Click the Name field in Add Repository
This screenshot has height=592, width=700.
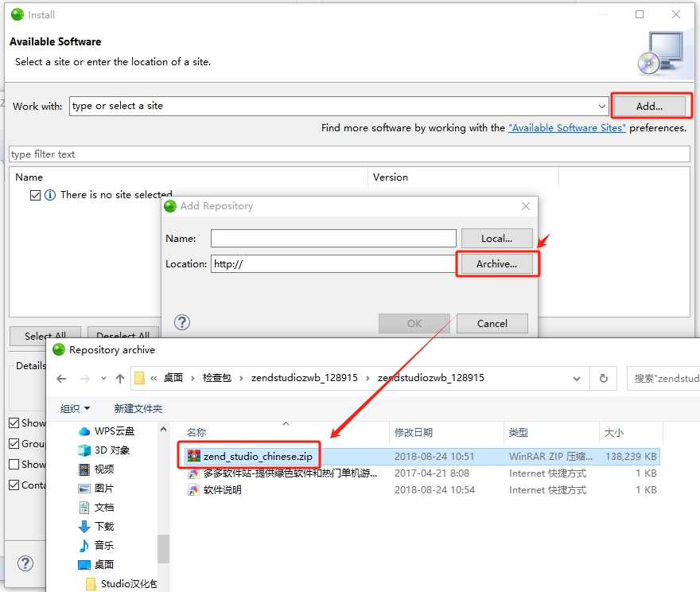point(333,239)
